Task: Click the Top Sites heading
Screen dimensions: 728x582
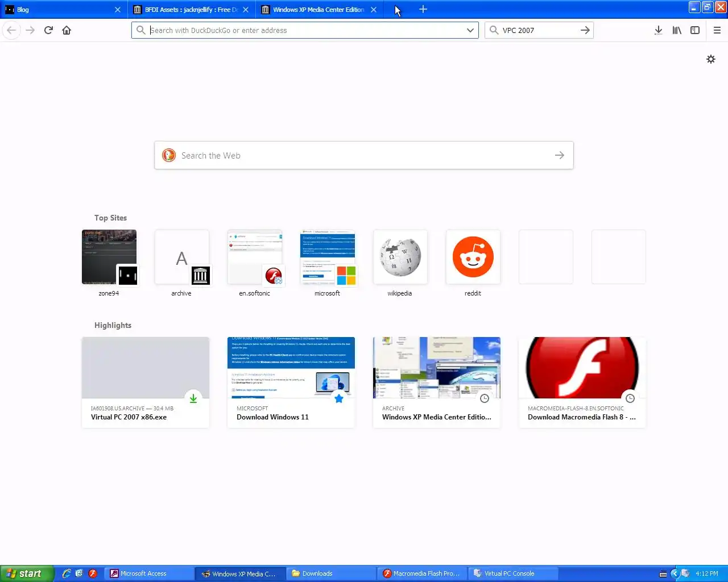Action: pyautogui.click(x=110, y=218)
